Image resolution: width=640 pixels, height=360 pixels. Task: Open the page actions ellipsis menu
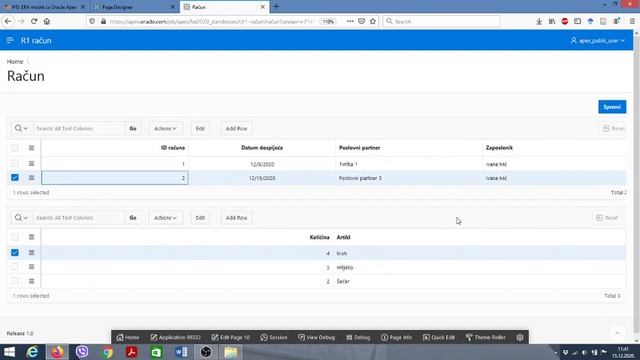point(350,21)
